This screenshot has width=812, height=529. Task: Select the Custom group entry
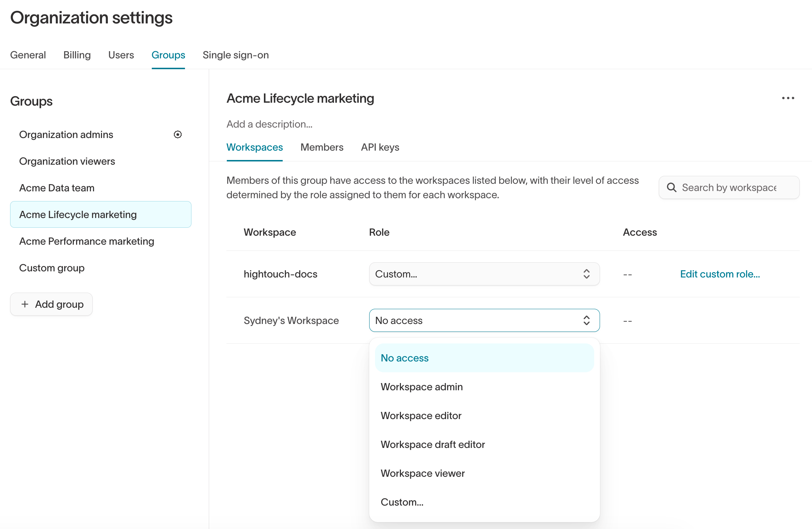[x=101, y=268]
